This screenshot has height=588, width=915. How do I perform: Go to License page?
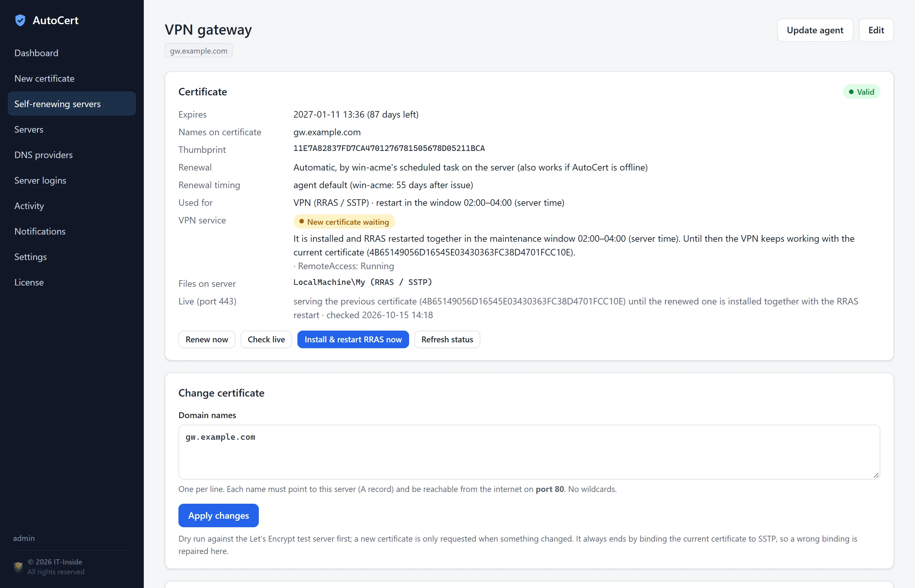72,282
